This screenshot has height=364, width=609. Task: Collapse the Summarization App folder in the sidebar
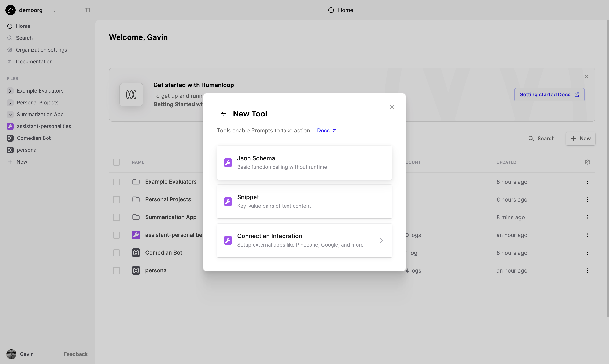10,114
